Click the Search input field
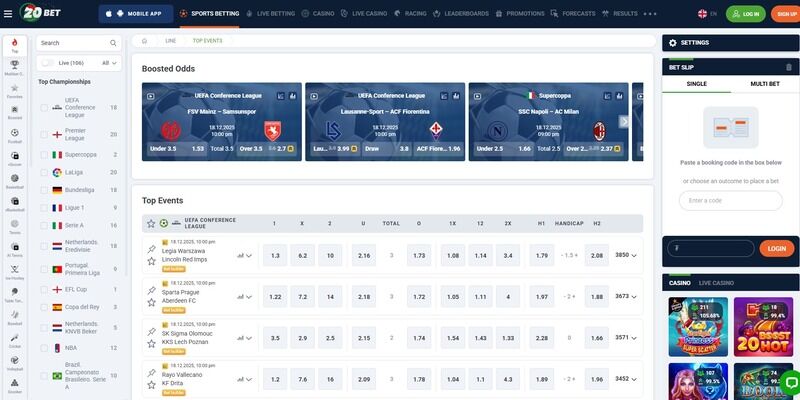 coord(79,43)
